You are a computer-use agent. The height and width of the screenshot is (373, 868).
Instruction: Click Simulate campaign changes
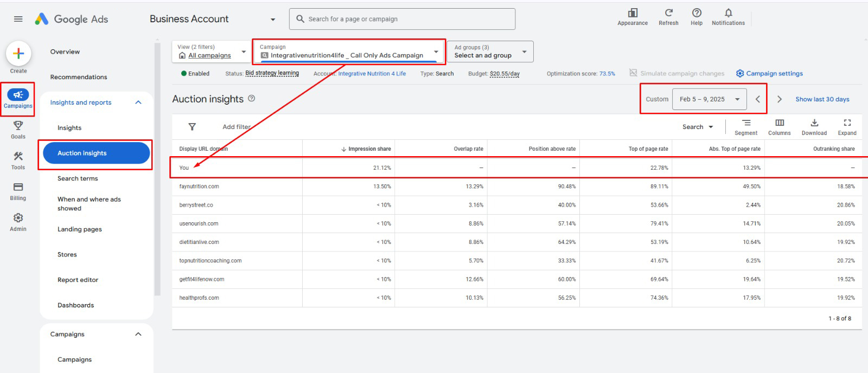pos(677,74)
